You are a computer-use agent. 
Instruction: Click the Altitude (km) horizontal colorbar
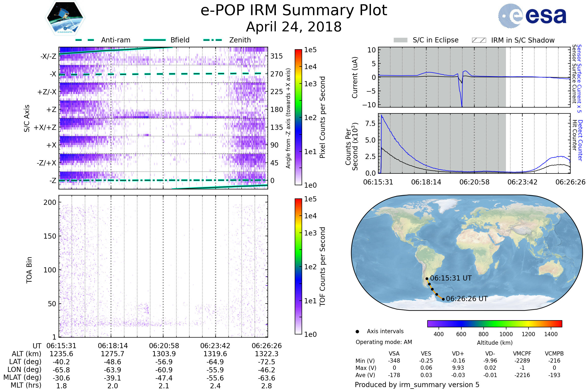pyautogui.click(x=494, y=323)
